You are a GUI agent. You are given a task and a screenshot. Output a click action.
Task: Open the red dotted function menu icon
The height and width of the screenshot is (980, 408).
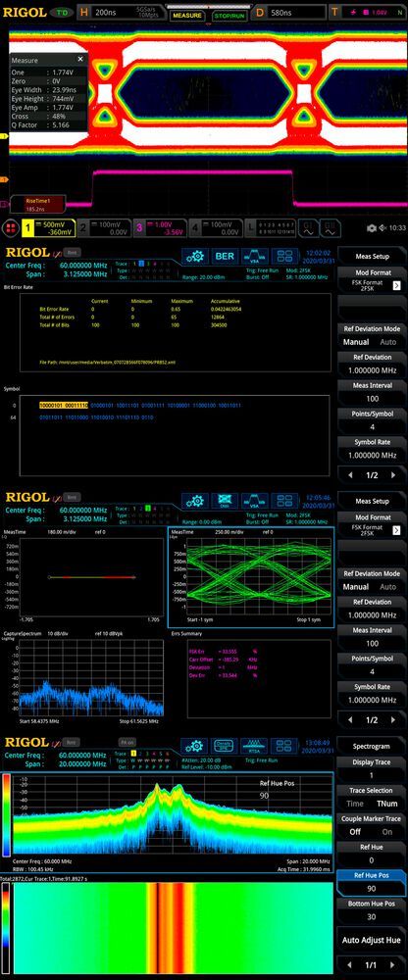(11, 228)
